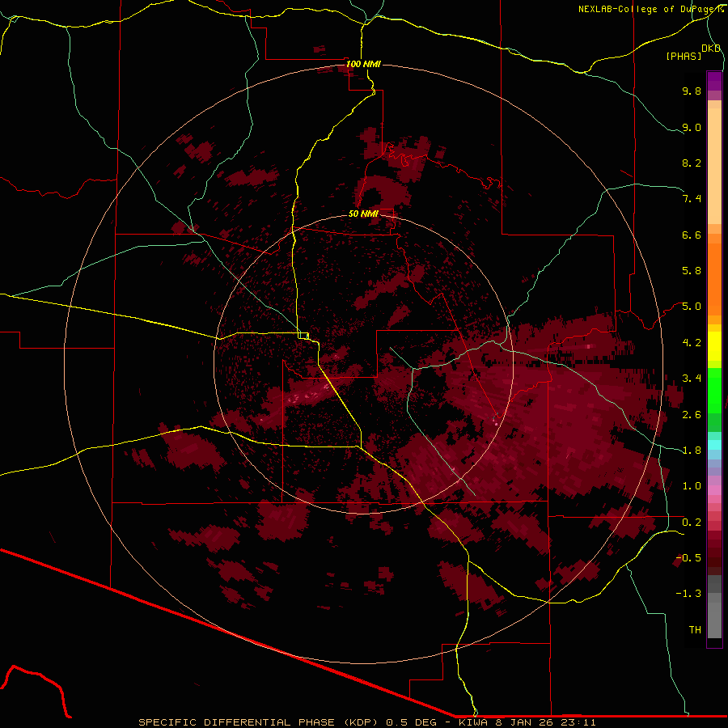Click the 8.2 value on the color scale
728x728 pixels.
click(x=692, y=163)
